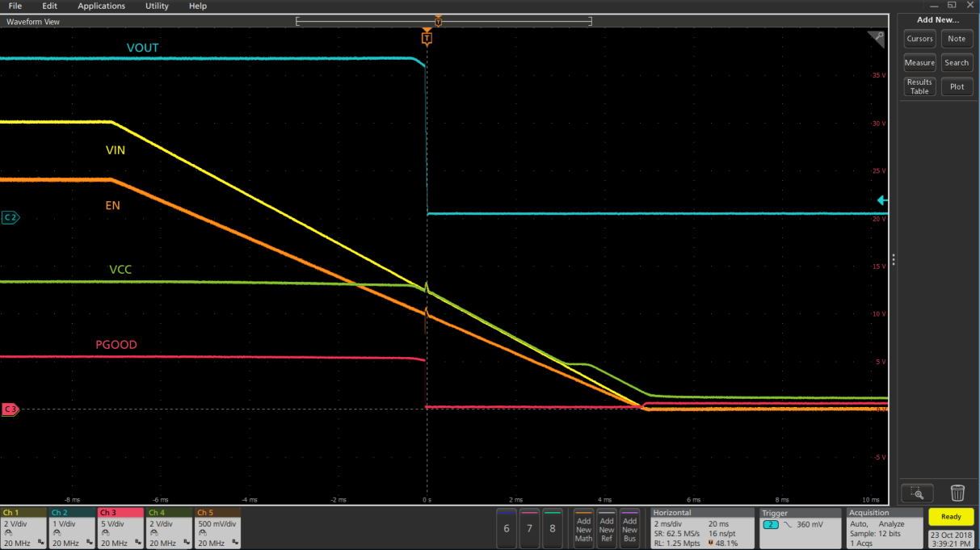Image resolution: width=980 pixels, height=550 pixels.
Task: Click the cyan trigger level arrow
Action: (x=882, y=200)
